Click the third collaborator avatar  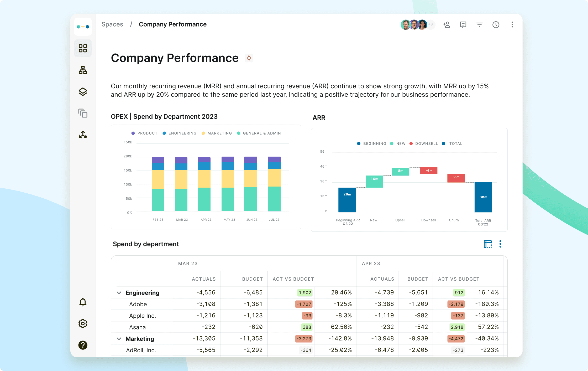(x=423, y=25)
